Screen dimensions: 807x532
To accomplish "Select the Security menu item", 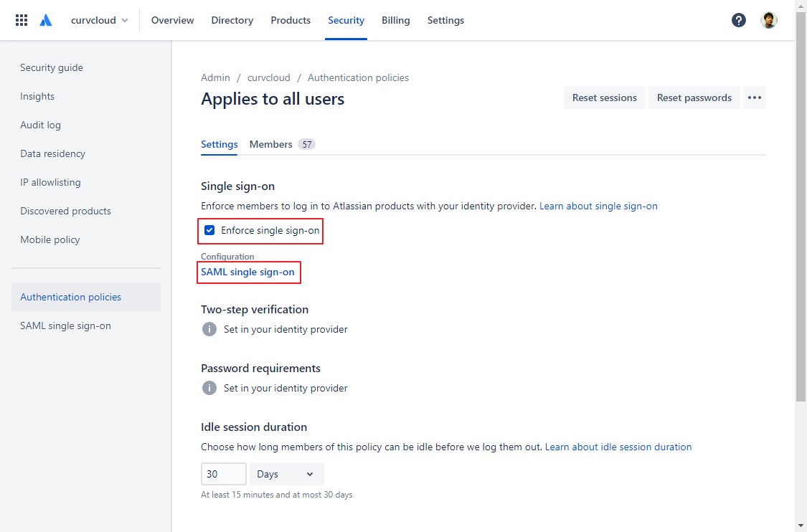I will tap(346, 20).
